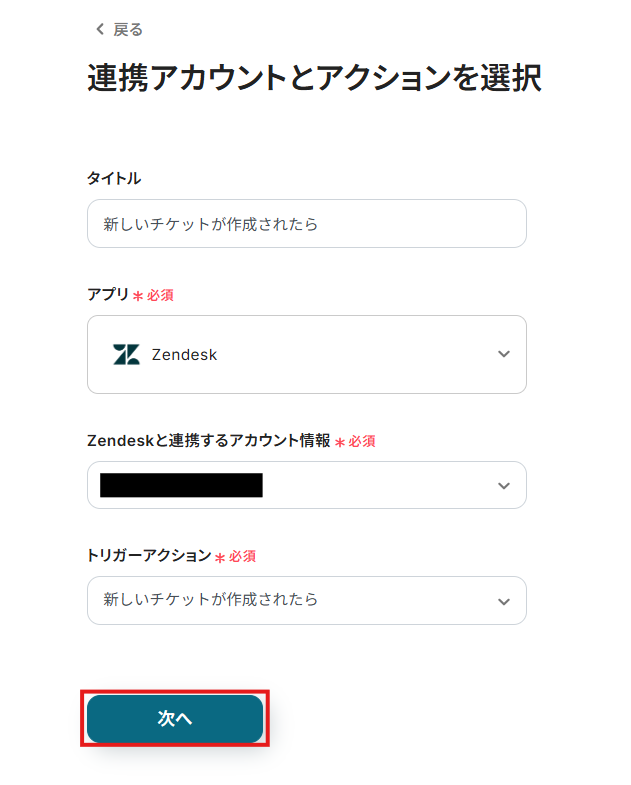Screen dimensions: 631x785
Task: Select the Zendesk text in app selector
Action: (x=184, y=354)
